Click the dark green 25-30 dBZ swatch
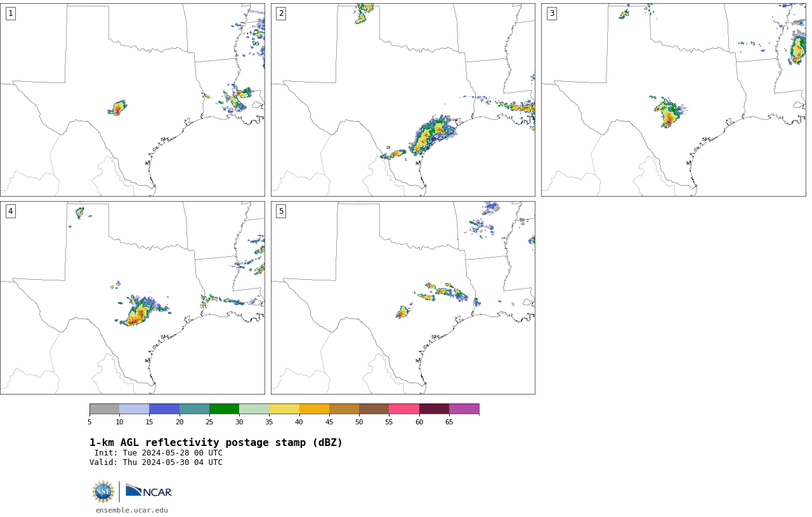This screenshot has width=812, height=517. point(224,409)
